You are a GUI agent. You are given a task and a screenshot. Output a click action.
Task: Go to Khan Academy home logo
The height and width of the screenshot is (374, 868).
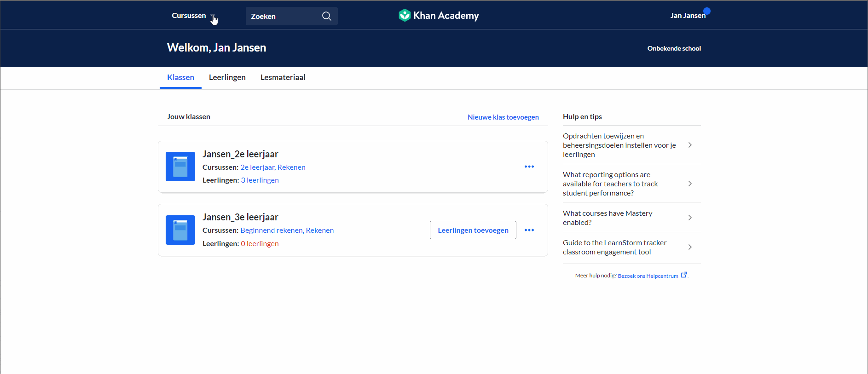439,16
